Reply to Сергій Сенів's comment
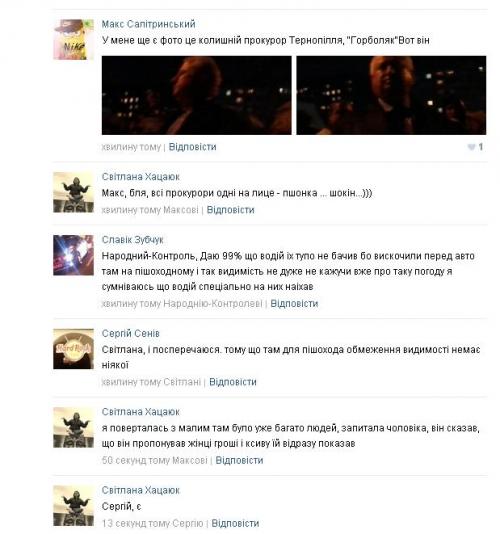This screenshot has height=534, width=500. click(233, 382)
